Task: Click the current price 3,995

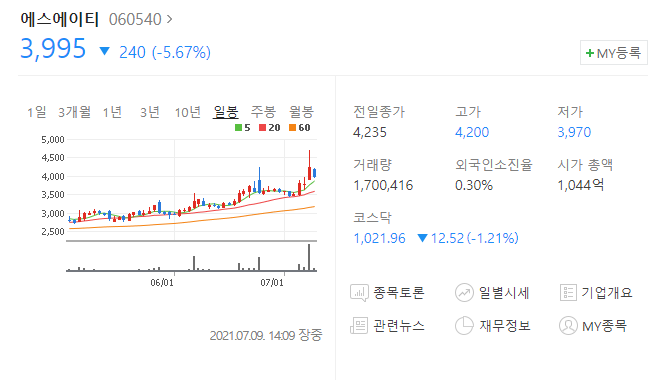Action: click(x=53, y=49)
